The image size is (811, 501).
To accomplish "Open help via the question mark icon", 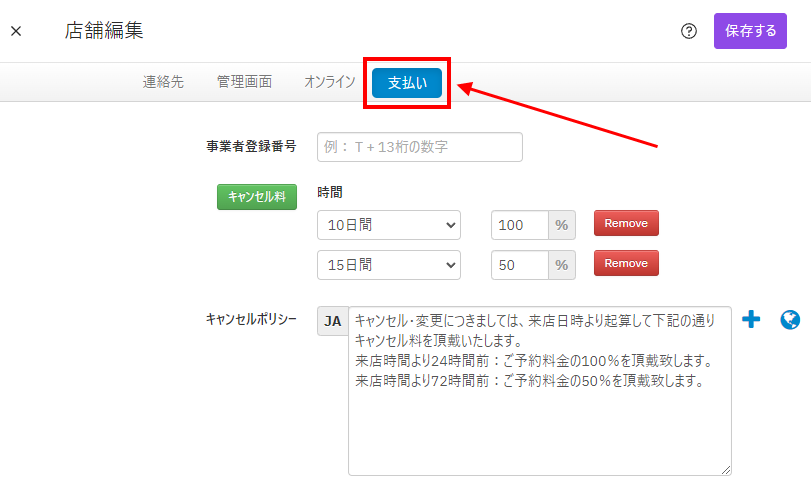I will pos(688,31).
